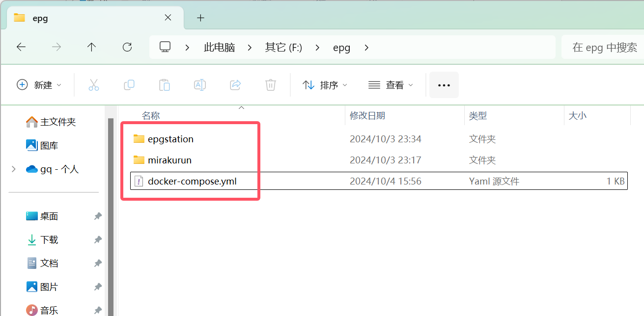Click the Share icon in toolbar
Viewport: 644px width, 316px height.
pos(235,85)
